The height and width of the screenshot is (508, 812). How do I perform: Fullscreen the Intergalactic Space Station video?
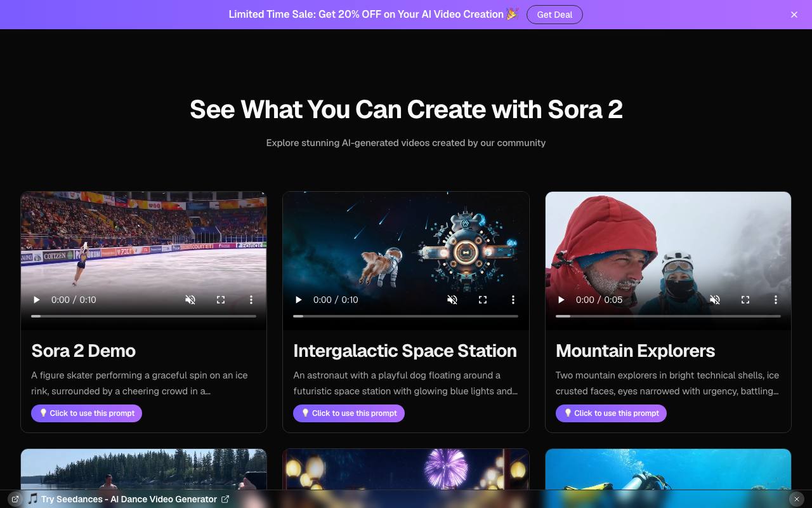point(483,300)
